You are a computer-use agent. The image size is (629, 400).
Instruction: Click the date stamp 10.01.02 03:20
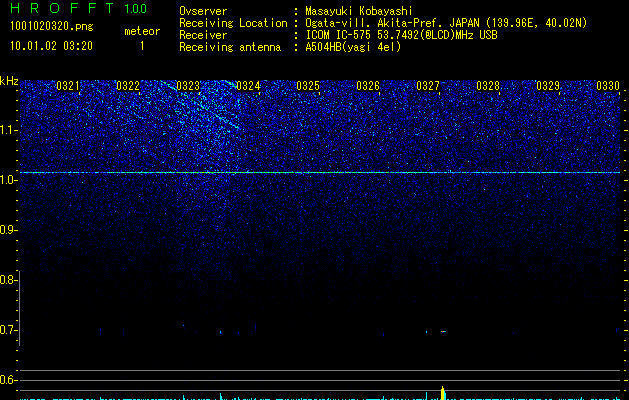51,46
